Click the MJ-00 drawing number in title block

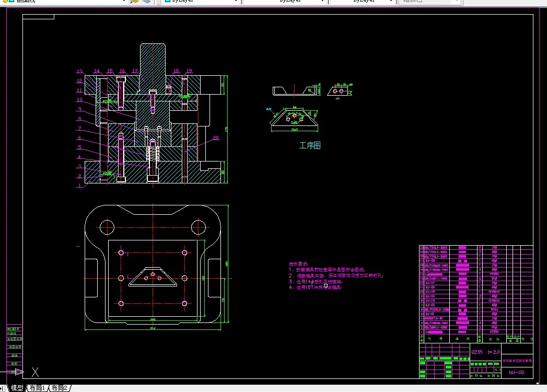(516, 373)
